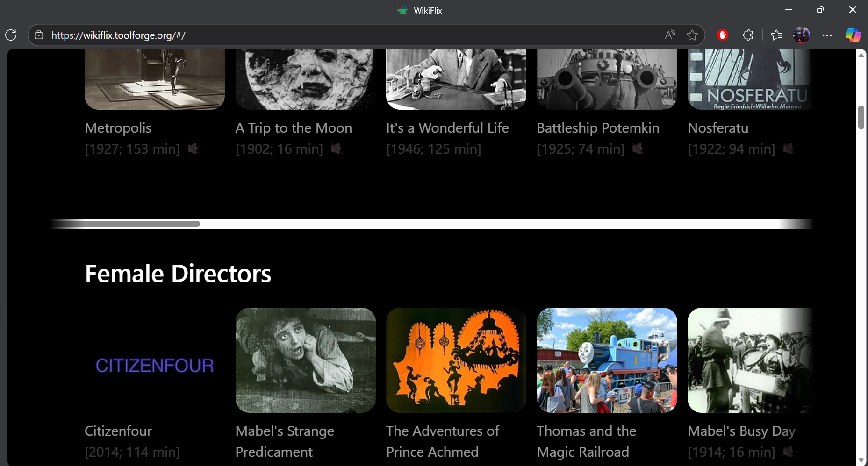The image size is (868, 466).
Task: Select the Mabel's Busy Day title
Action: (x=741, y=431)
